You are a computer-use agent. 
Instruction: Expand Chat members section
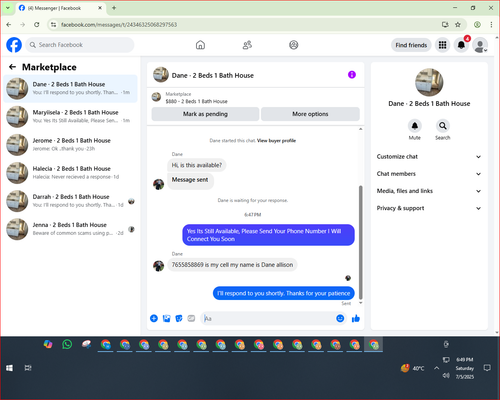pos(429,174)
